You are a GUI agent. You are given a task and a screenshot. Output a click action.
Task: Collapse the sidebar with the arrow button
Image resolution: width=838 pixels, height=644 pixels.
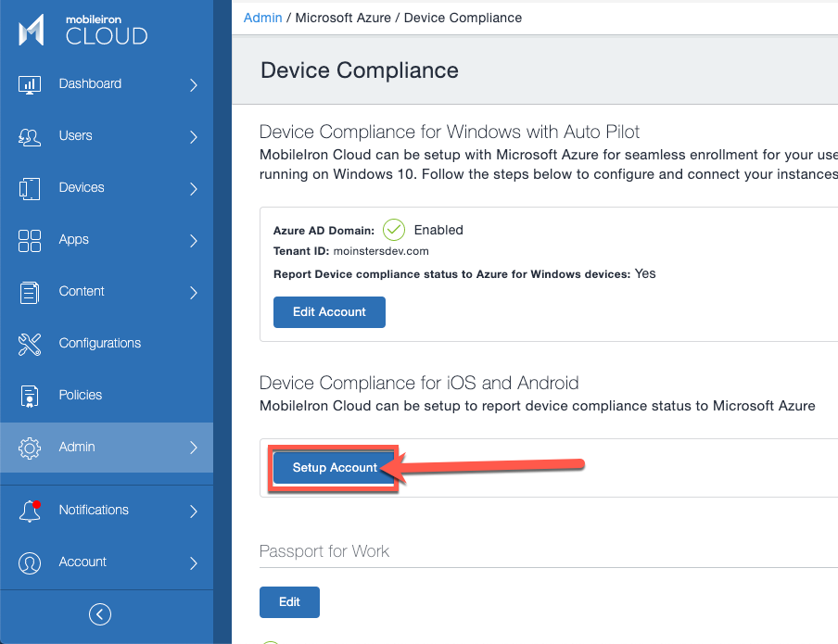99,614
